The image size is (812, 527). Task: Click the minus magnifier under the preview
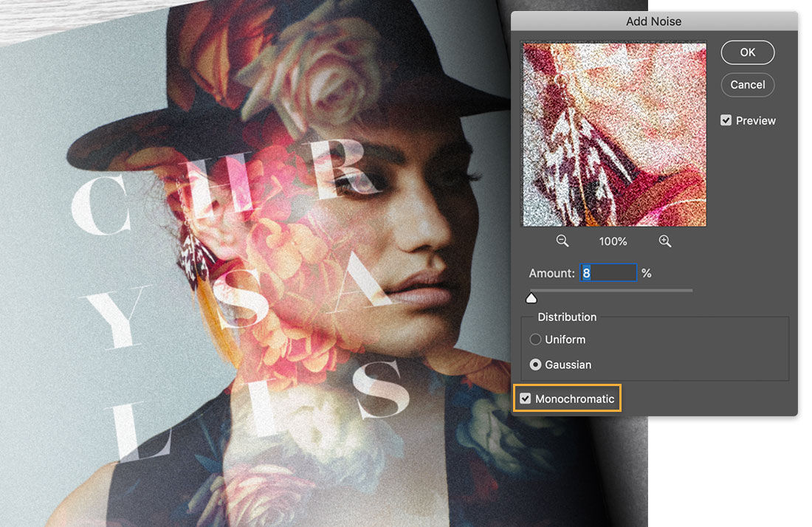[x=562, y=241]
